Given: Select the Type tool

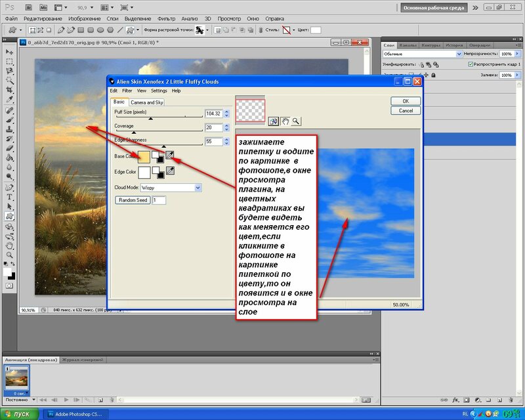Looking at the screenshot, I should point(9,197).
